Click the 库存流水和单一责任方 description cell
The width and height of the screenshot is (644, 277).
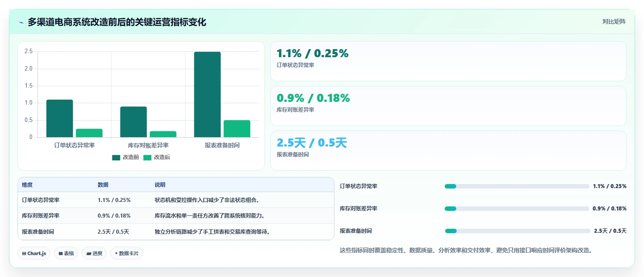tap(210, 216)
